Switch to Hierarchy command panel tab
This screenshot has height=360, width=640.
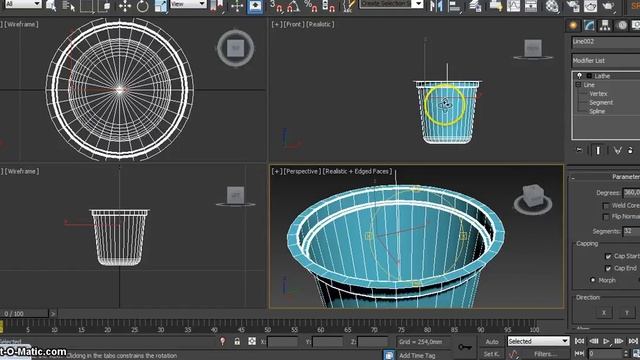click(x=605, y=25)
